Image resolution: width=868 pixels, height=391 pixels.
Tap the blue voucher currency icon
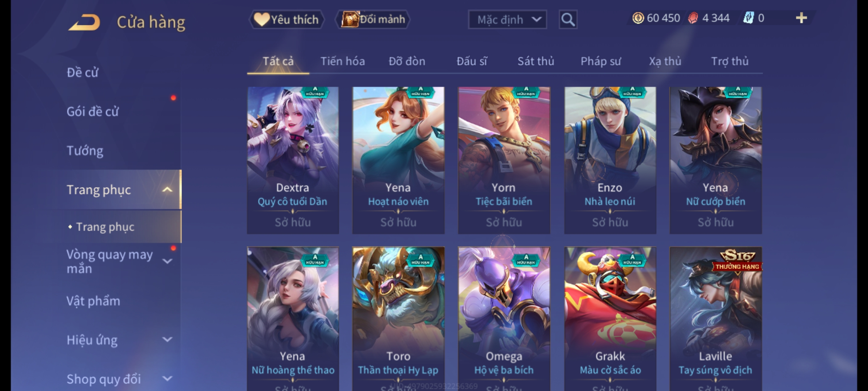tap(748, 18)
